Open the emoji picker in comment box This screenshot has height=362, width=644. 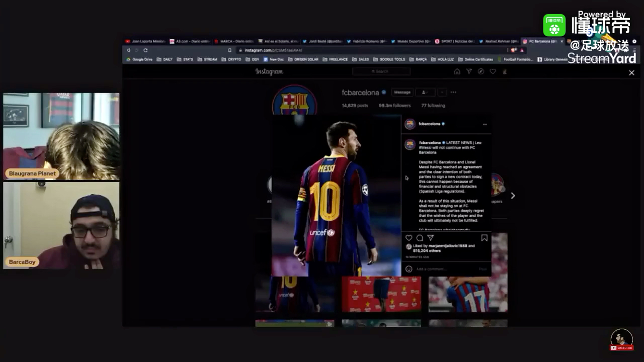click(409, 269)
